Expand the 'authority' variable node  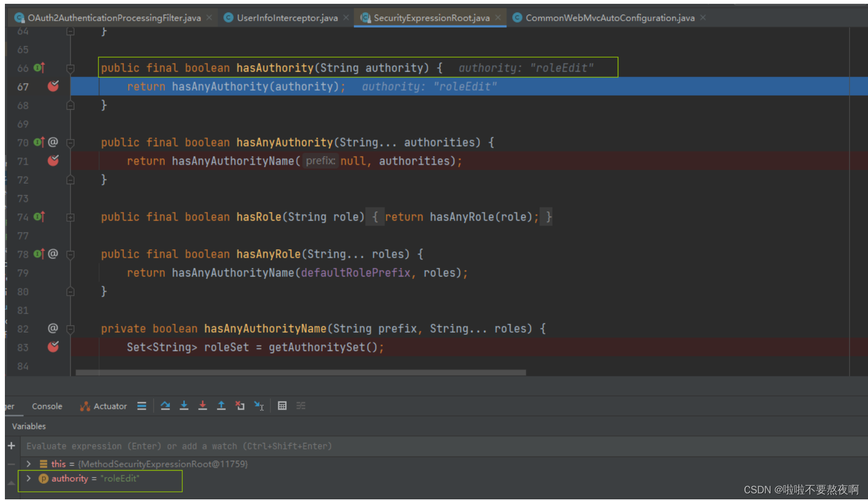pyautogui.click(x=29, y=478)
